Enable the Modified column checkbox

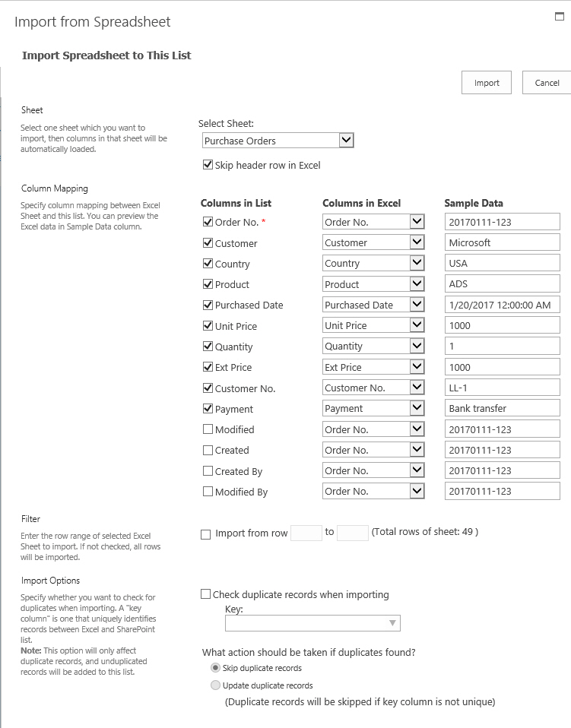point(208,429)
